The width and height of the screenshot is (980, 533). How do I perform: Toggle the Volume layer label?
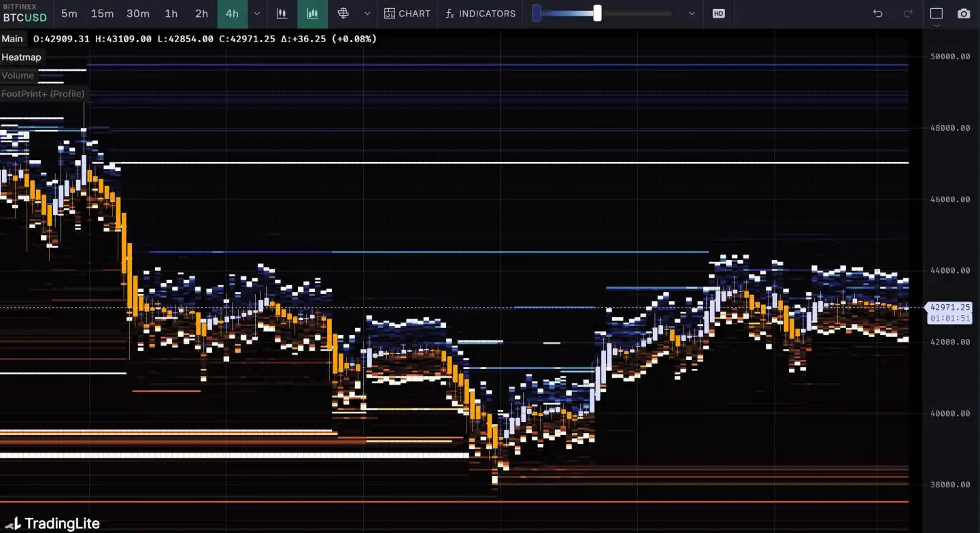(18, 76)
